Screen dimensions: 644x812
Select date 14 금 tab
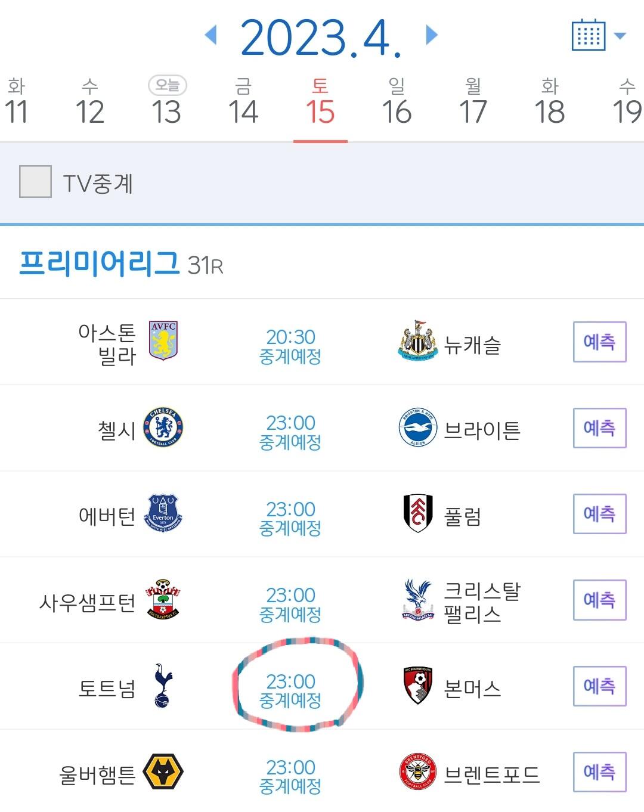click(x=243, y=103)
